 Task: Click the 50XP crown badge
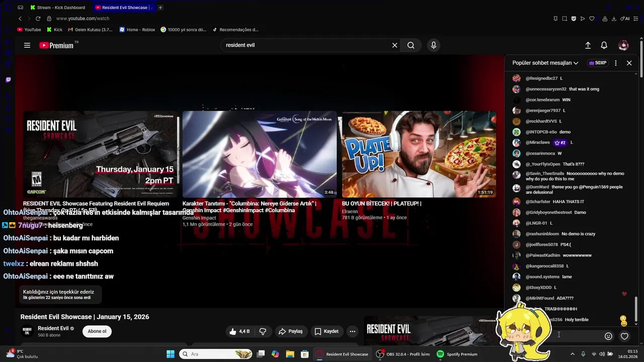point(597,63)
